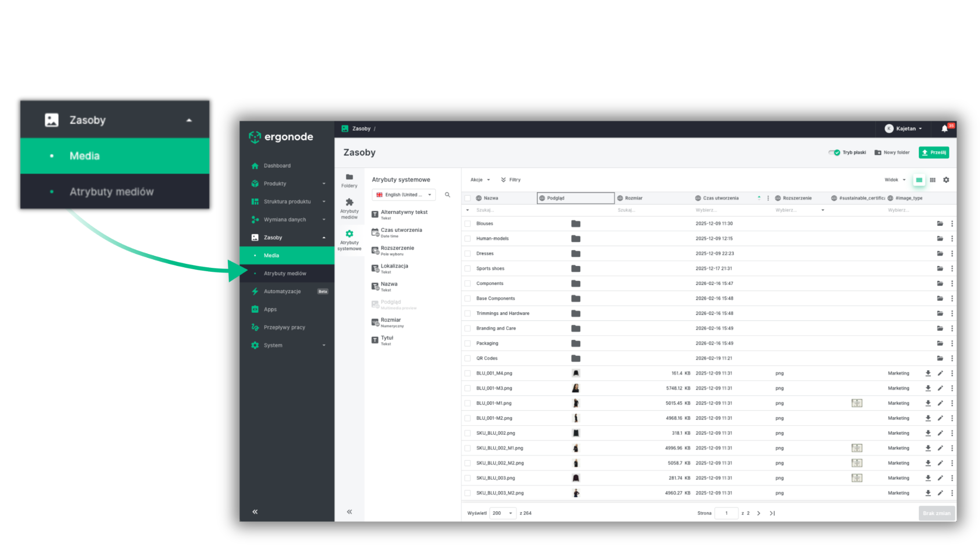Open English language dropdown
980x551 pixels.
(x=403, y=195)
